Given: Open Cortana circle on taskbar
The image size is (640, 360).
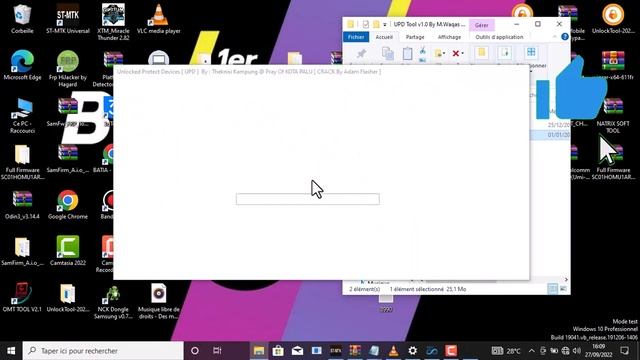Looking at the screenshot, I should [195, 351].
